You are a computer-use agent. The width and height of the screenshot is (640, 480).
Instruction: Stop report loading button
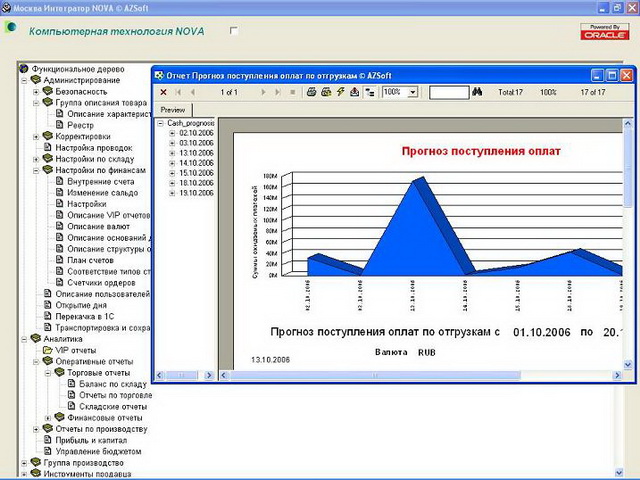coord(293,92)
